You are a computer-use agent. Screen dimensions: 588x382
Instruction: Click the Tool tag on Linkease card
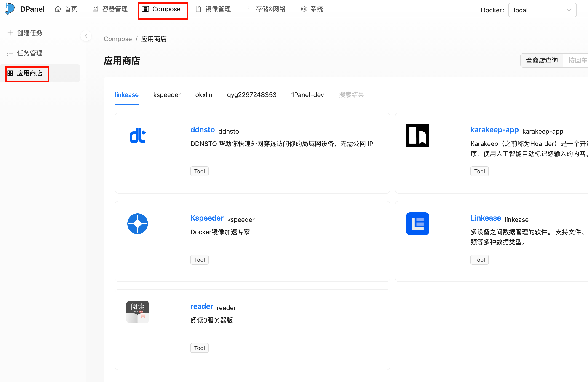coord(479,260)
